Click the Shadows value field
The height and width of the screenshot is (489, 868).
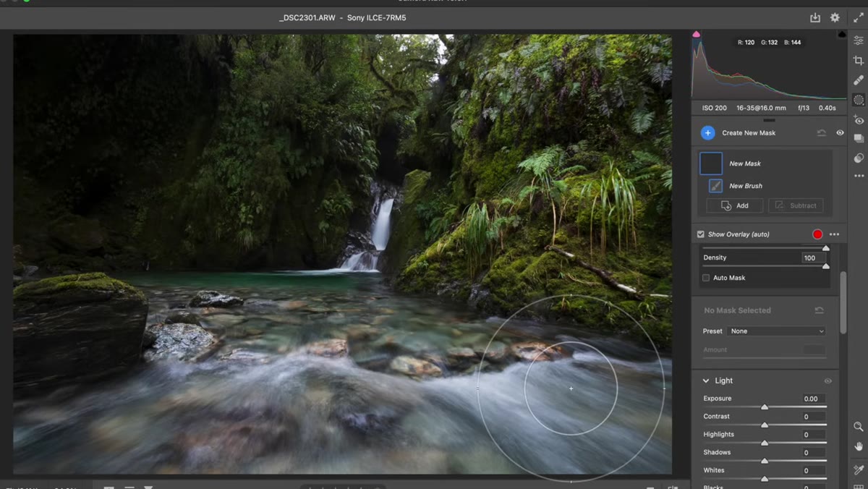pos(813,453)
